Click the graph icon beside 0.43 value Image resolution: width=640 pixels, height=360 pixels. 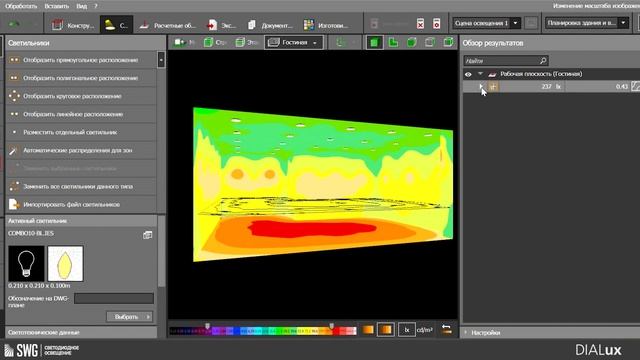(635, 86)
